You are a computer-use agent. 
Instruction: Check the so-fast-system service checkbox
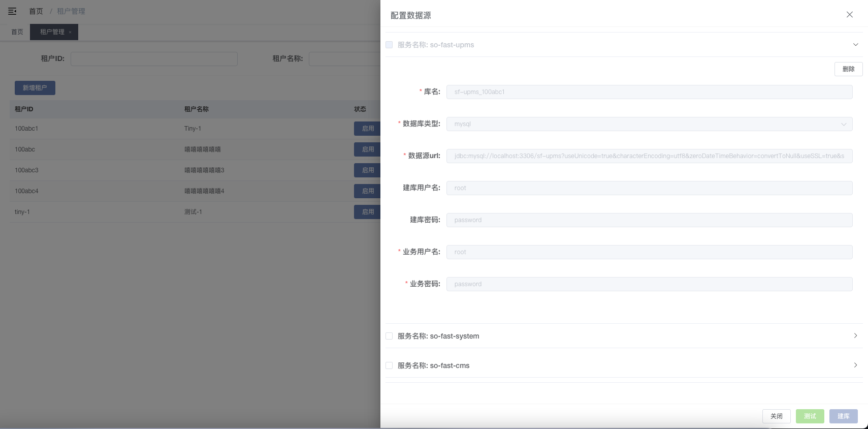pos(389,336)
